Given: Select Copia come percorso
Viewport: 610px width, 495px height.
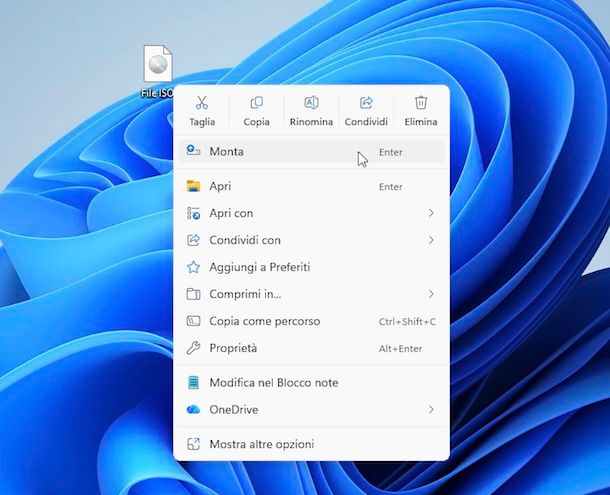Looking at the screenshot, I should pyautogui.click(x=311, y=321).
